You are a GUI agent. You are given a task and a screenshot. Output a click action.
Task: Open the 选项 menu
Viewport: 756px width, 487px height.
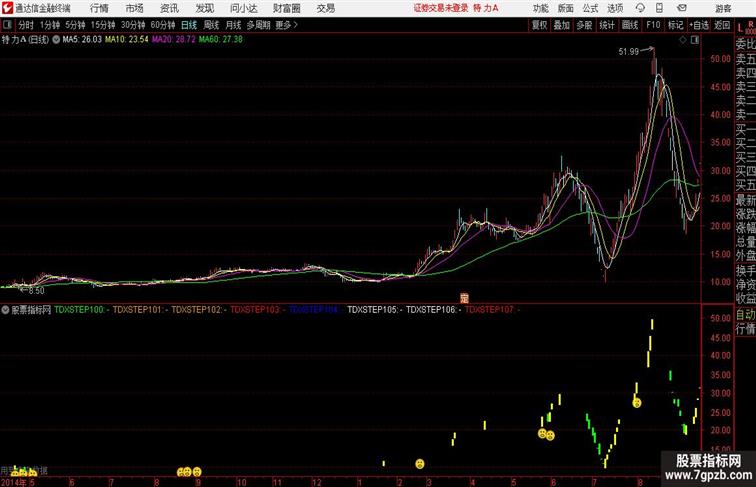click(615, 8)
